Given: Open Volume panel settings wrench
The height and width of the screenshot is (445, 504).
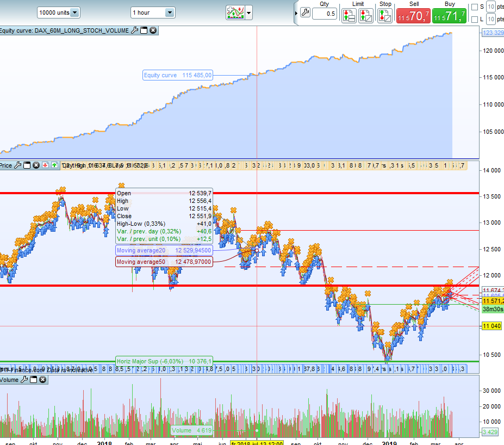Looking at the screenshot, I should click(x=24, y=380).
